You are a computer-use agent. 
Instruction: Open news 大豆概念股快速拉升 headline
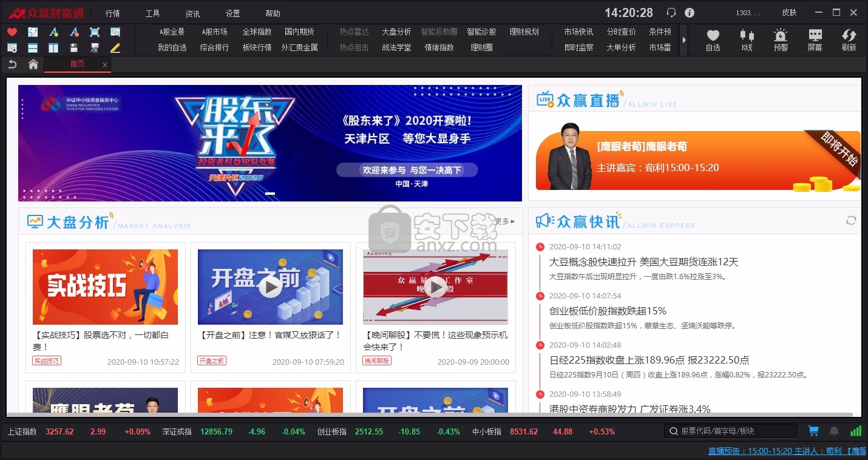643,262
